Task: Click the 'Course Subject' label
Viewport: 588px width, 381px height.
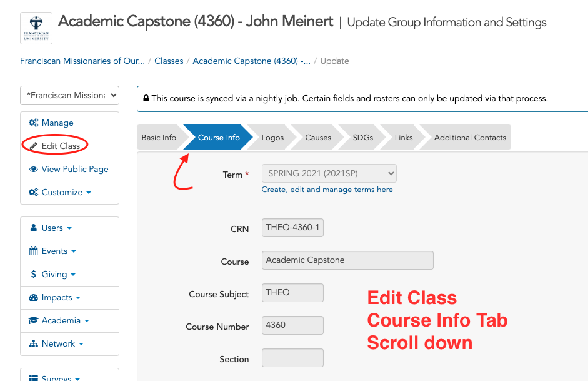Action: [x=219, y=294]
